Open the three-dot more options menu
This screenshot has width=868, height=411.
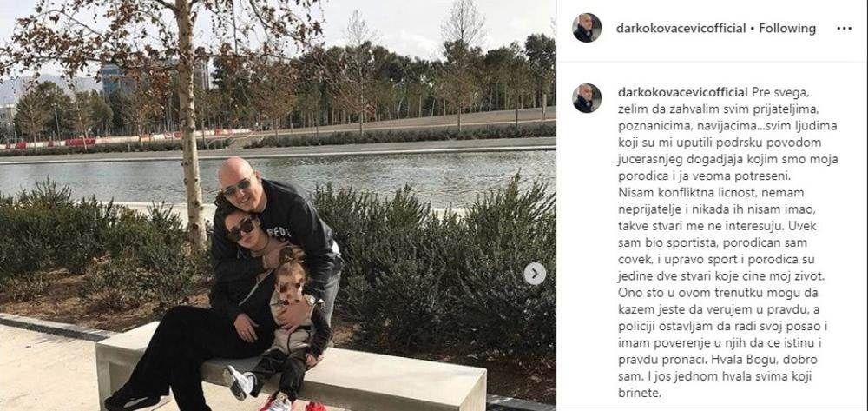[844, 29]
